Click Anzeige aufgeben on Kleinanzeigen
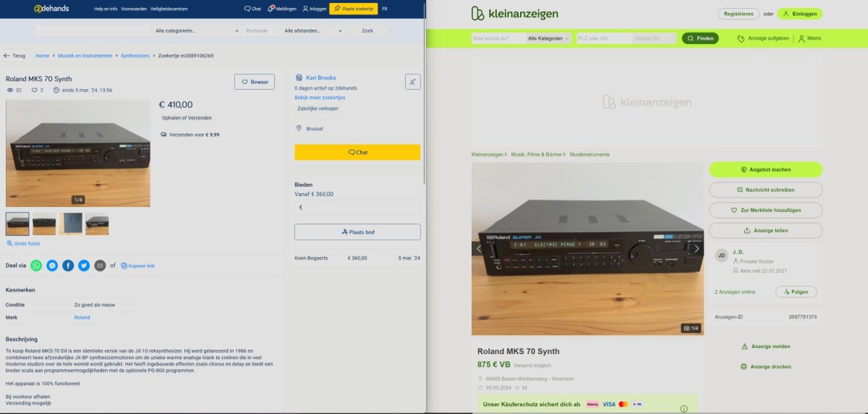This screenshot has height=414, width=868. [x=763, y=38]
